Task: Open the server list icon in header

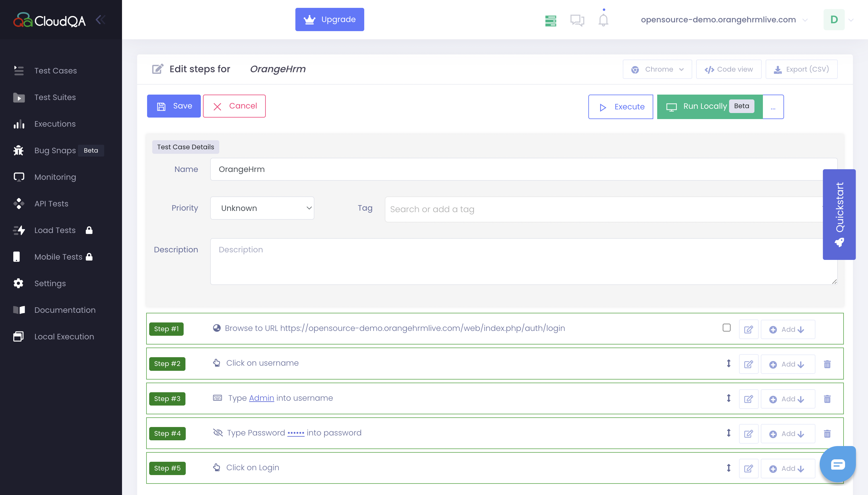Action: click(550, 21)
